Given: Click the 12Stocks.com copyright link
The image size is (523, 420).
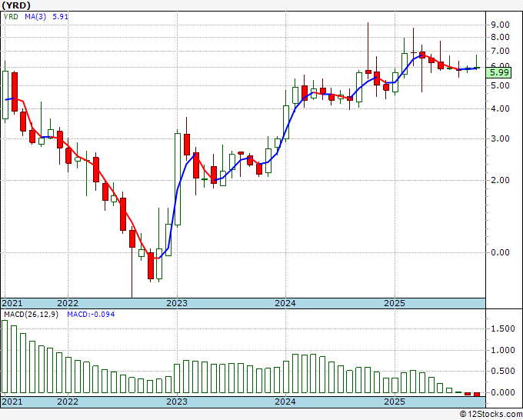Looking at the screenshot, I should tap(491, 415).
